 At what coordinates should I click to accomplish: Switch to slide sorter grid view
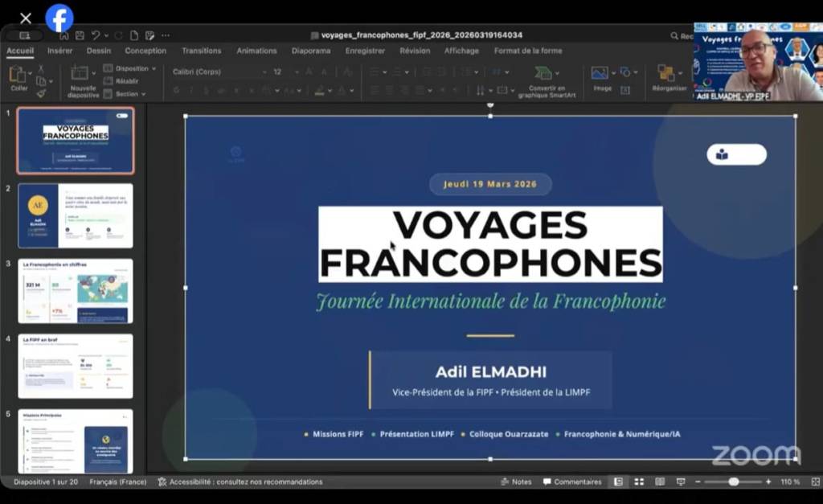click(639, 481)
